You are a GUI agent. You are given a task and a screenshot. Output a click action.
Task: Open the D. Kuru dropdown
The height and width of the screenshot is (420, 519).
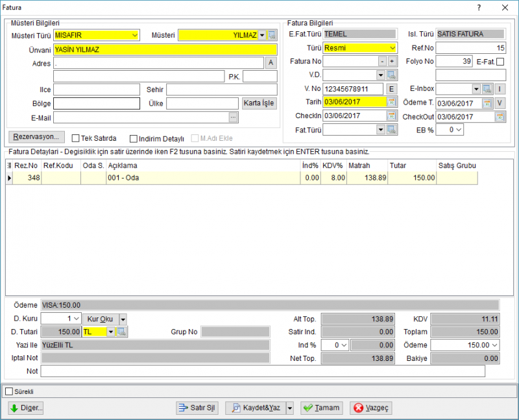(x=76, y=319)
